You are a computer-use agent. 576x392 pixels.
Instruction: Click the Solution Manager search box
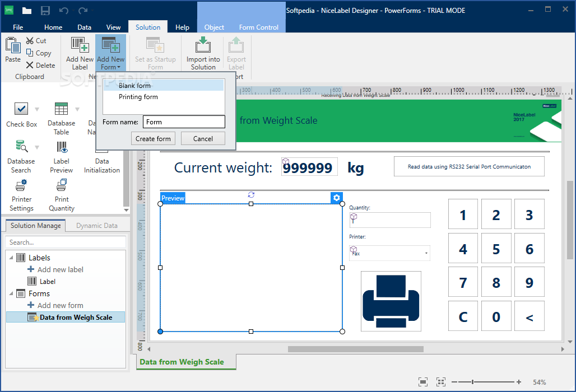point(66,242)
